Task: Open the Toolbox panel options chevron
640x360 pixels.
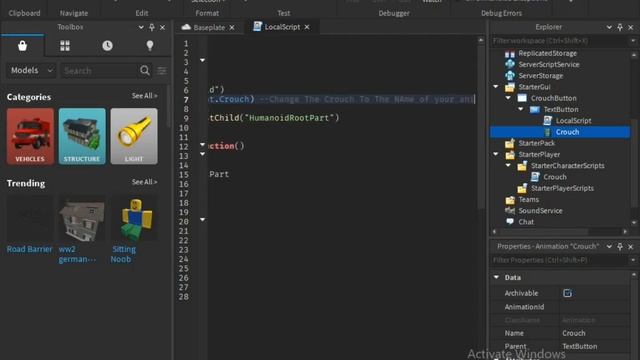Action: [x=141, y=27]
